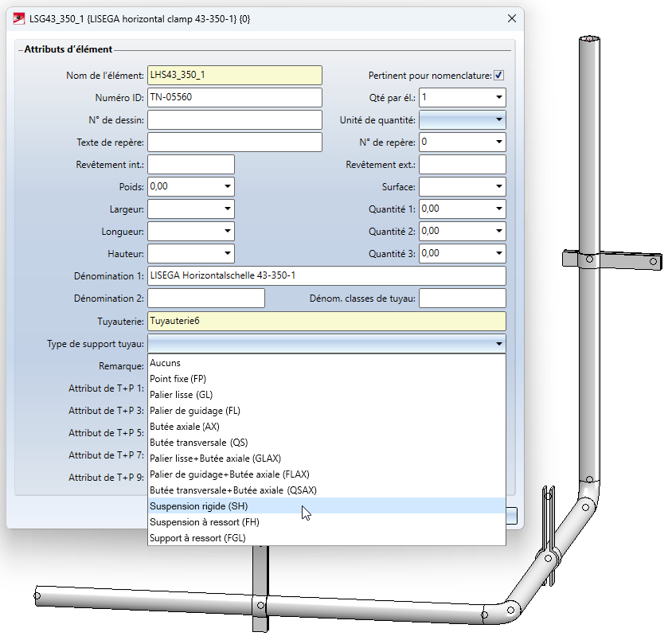Focus the Revêtement int. field

(191, 164)
